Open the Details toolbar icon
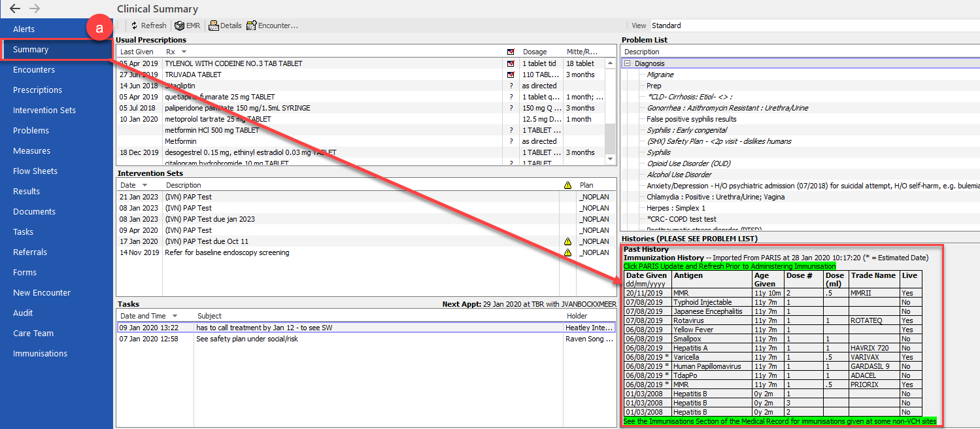 (213, 26)
